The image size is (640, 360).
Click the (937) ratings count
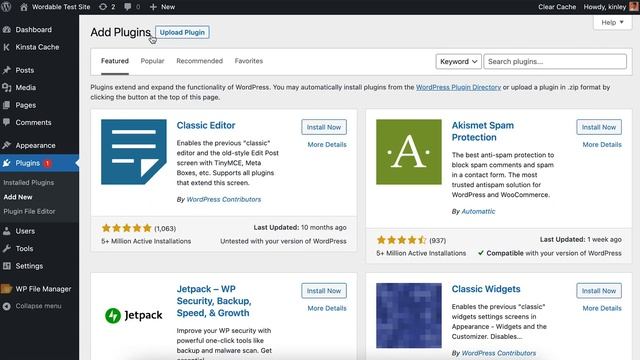click(x=438, y=240)
